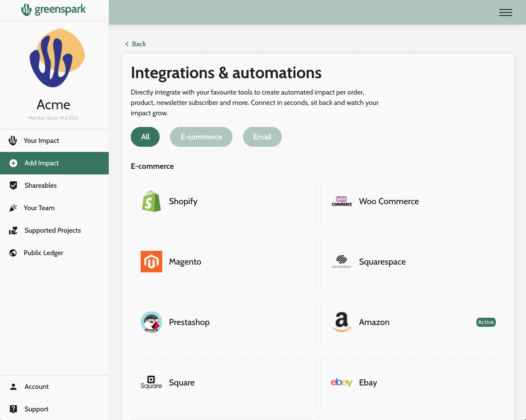
Task: Filter integrations by E-commerce
Action: click(201, 137)
